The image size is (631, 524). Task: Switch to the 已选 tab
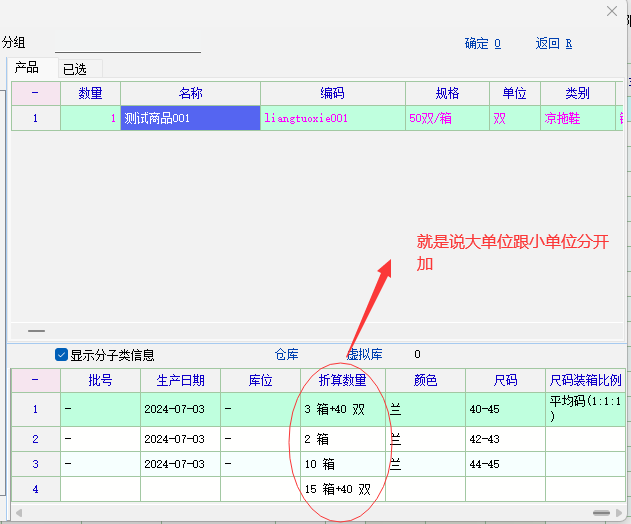pos(75,69)
